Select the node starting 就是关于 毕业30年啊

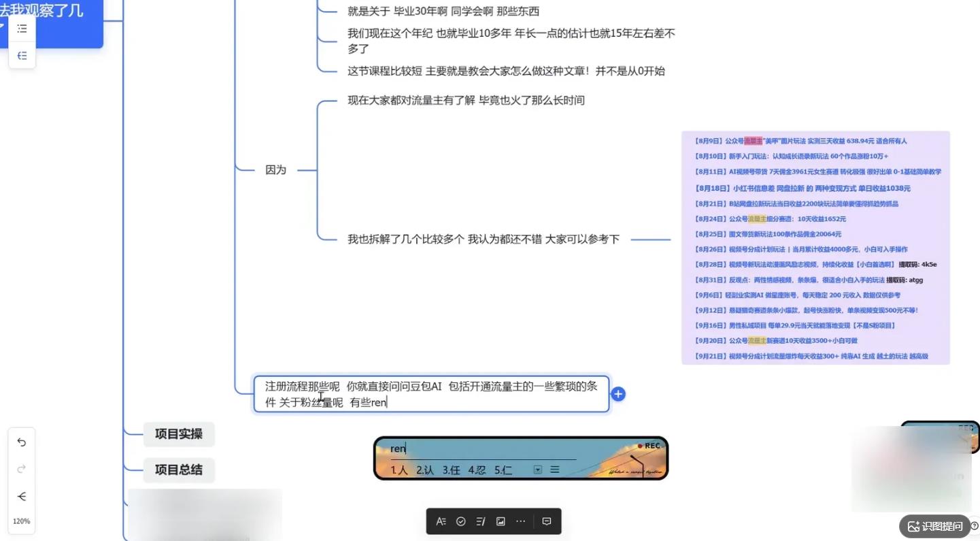tap(443, 12)
